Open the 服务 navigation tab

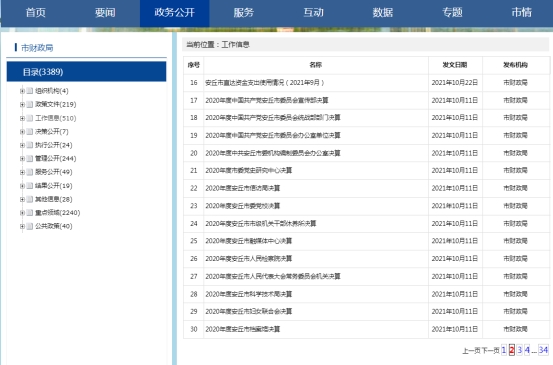click(x=244, y=13)
